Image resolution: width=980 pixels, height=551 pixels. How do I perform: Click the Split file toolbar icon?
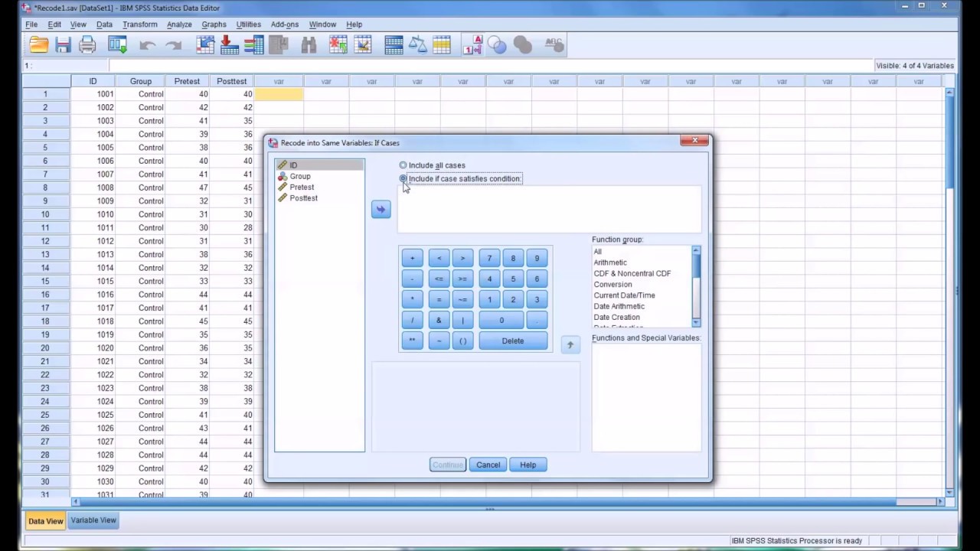394,46
